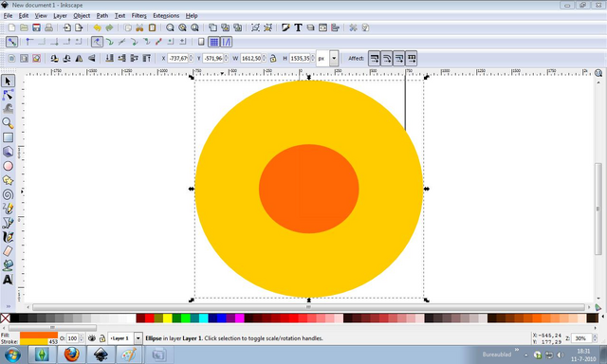Select the Pencil freehand tool

pos(9,209)
